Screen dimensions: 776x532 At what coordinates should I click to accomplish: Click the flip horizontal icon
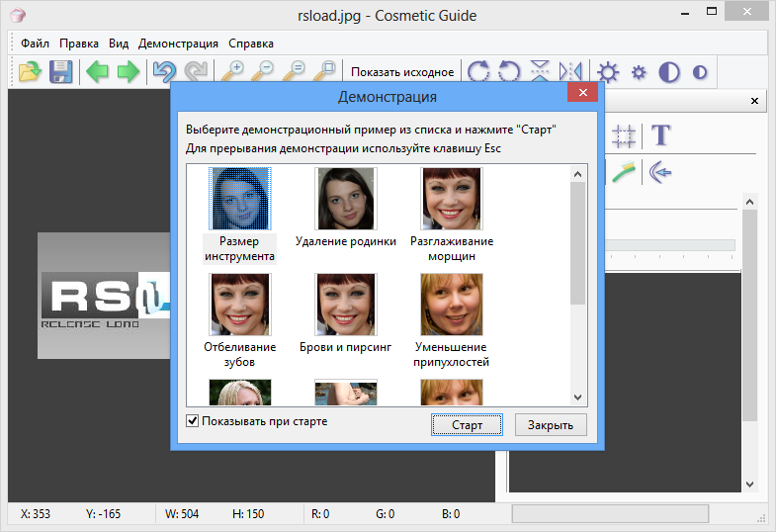pyautogui.click(x=570, y=72)
